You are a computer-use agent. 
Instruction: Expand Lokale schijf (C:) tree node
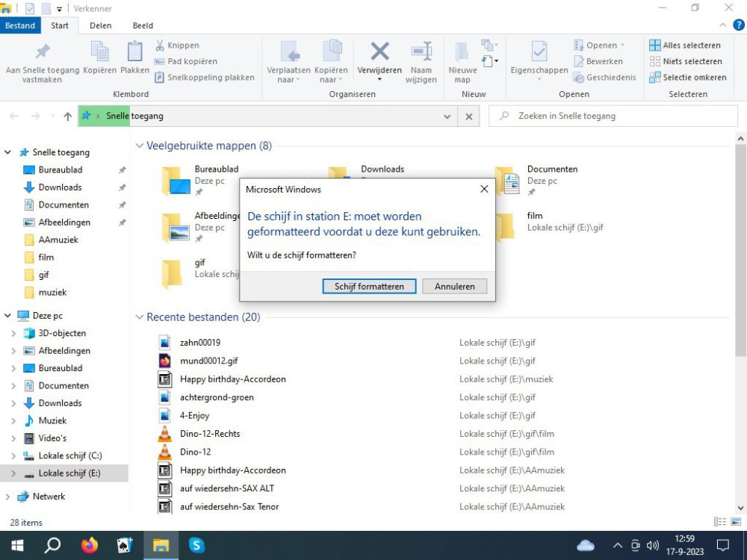click(13, 455)
